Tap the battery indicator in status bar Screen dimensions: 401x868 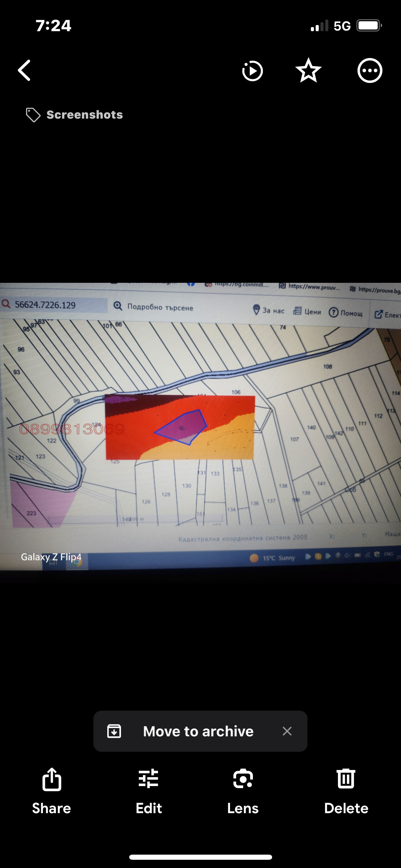[x=369, y=26]
